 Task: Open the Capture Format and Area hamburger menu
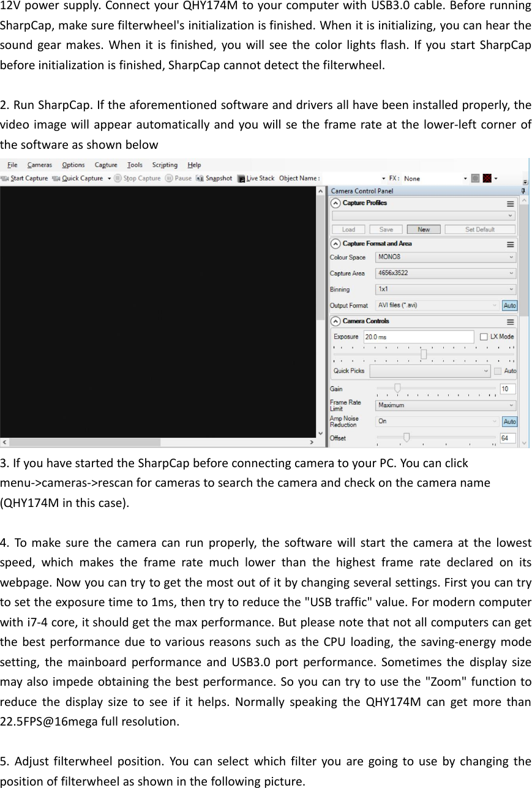(x=510, y=244)
